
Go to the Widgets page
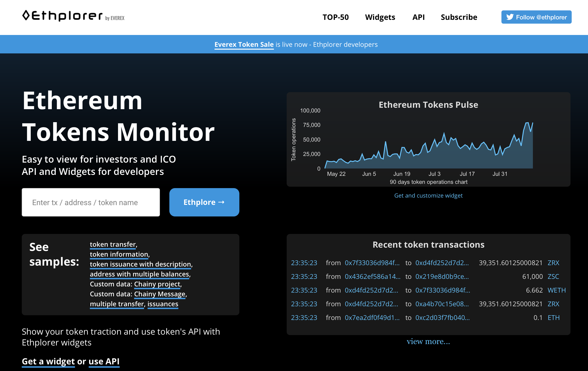tap(380, 17)
